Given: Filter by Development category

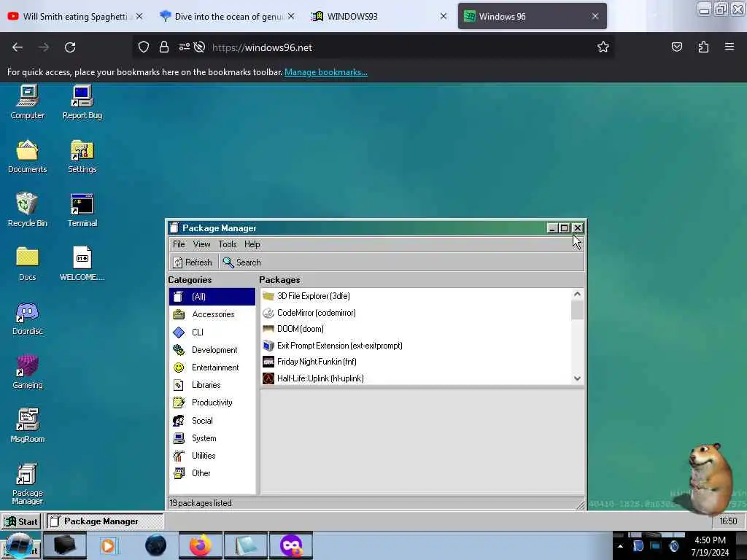Looking at the screenshot, I should 212,349.
